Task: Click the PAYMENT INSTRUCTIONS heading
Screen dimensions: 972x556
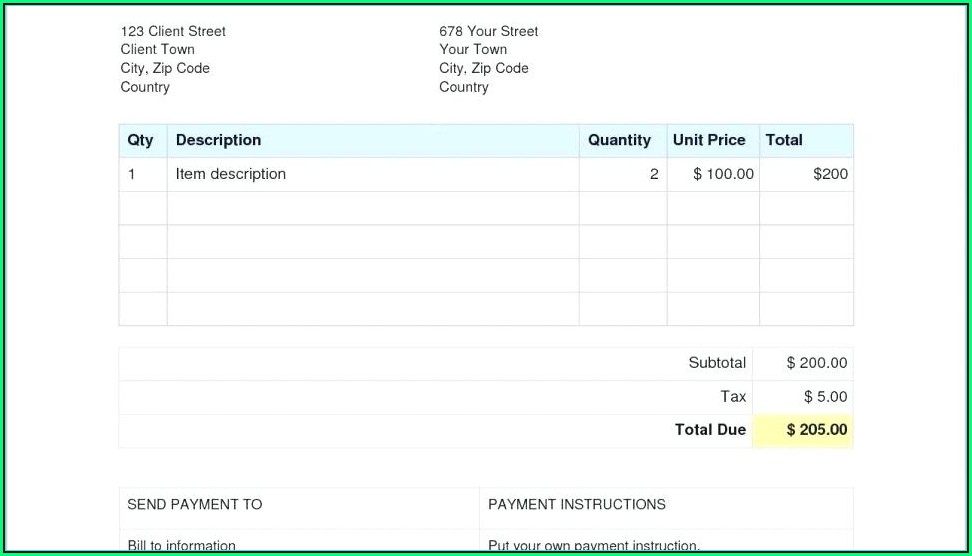Action: [x=577, y=505]
